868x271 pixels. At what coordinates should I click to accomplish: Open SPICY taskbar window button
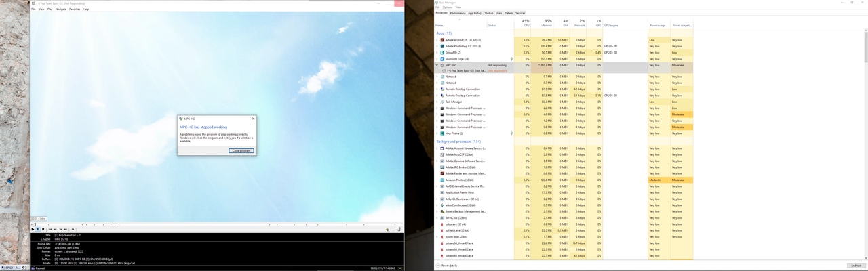click(11, 268)
